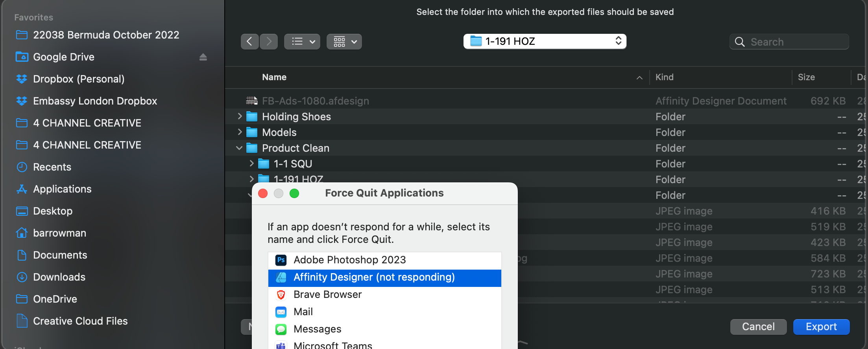Select Adobe Photoshop 2023 in Force Quit list

(x=349, y=260)
